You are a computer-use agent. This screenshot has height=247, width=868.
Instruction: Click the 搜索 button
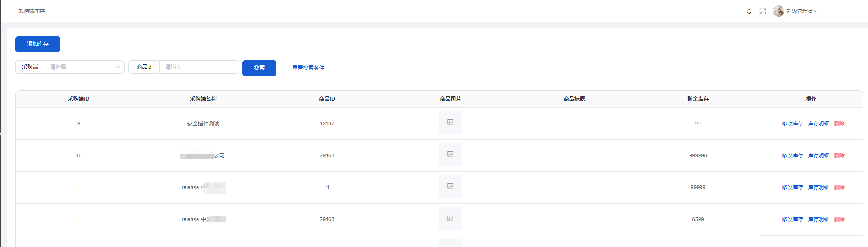(x=259, y=68)
